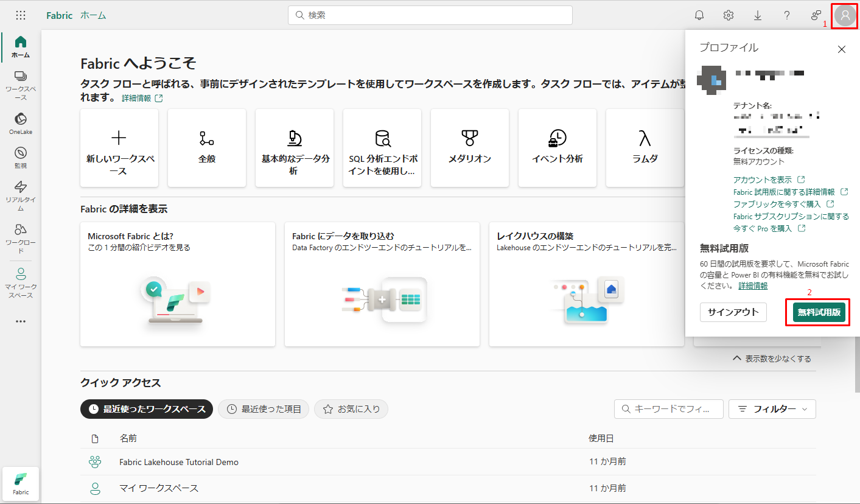860x504 pixels.
Task: Open the リアルタイム sidebar item
Action: pyautogui.click(x=21, y=195)
